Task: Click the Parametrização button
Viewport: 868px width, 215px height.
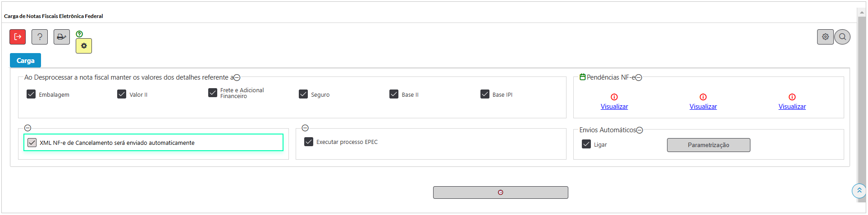Action: click(708, 145)
